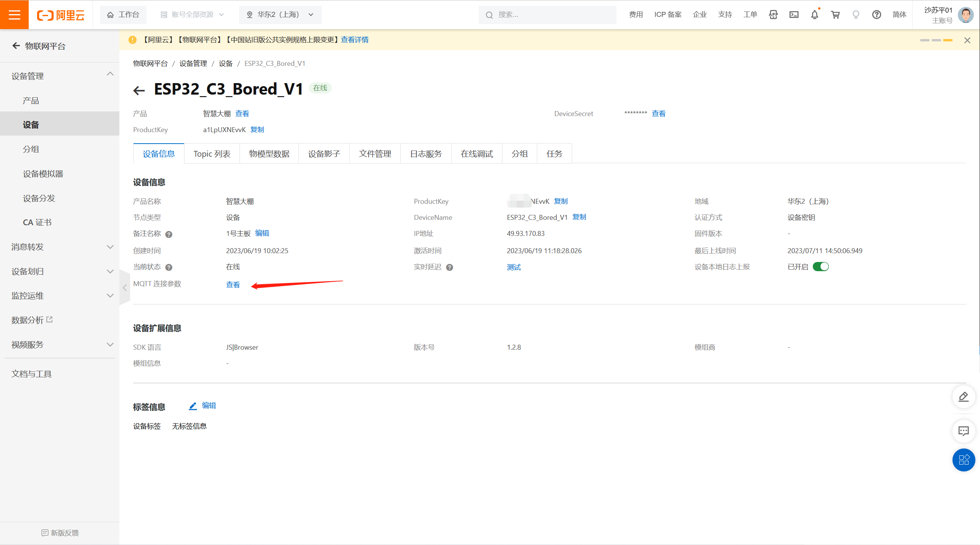Open the notifications bell
The width and height of the screenshot is (980, 545).
tap(815, 15)
